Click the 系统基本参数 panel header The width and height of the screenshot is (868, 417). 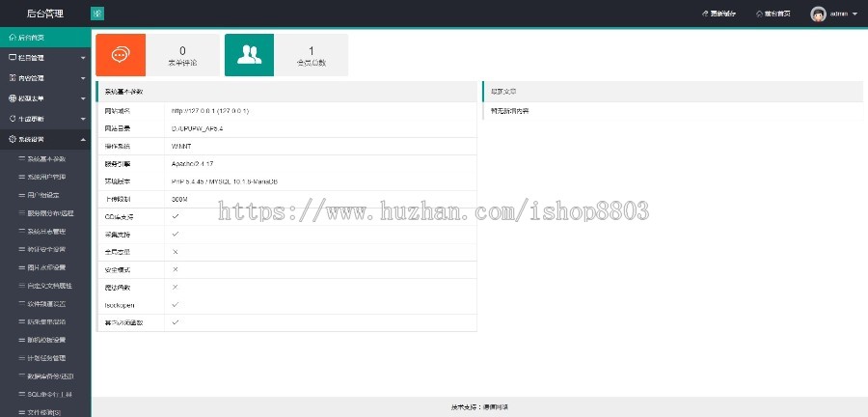tap(286, 92)
